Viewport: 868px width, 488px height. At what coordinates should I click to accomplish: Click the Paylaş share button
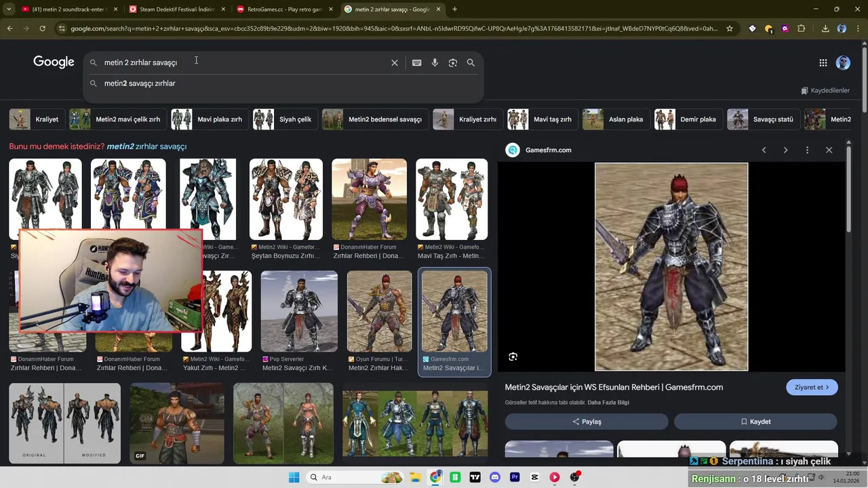click(587, 422)
